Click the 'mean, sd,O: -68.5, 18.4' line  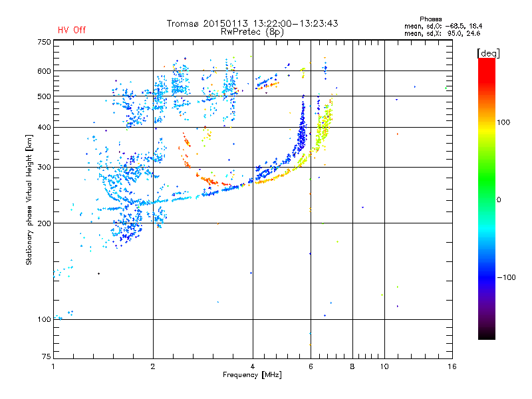(x=443, y=26)
